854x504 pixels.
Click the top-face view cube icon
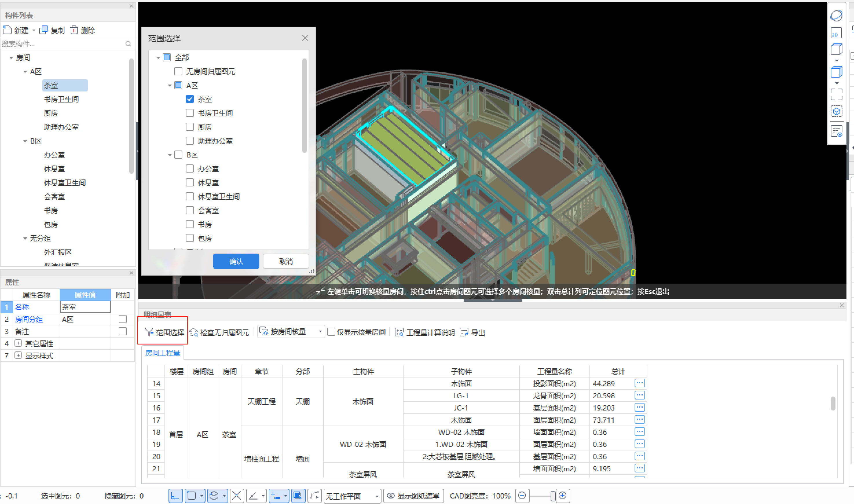point(836,50)
